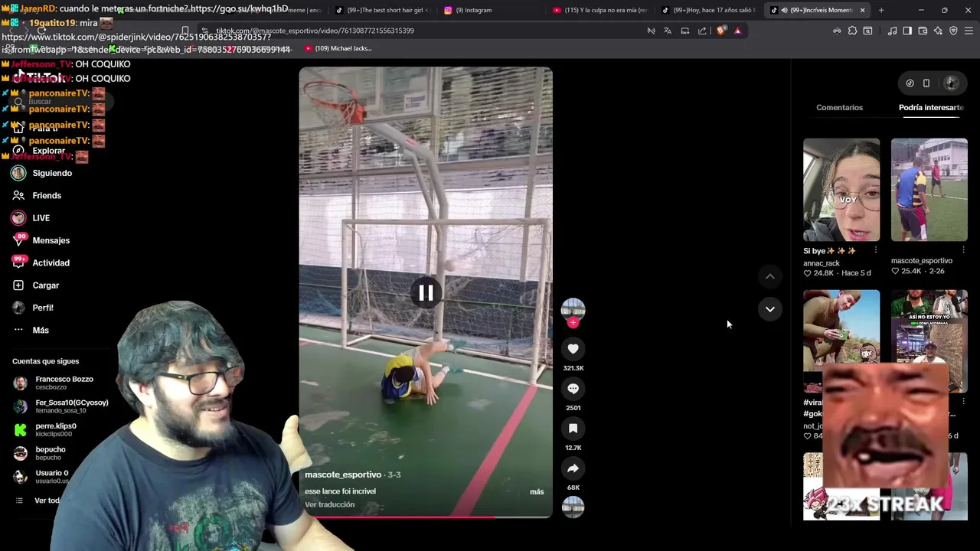Open the Brave Shields lion icon
Viewport: 980px width, 551px height.
click(x=721, y=31)
